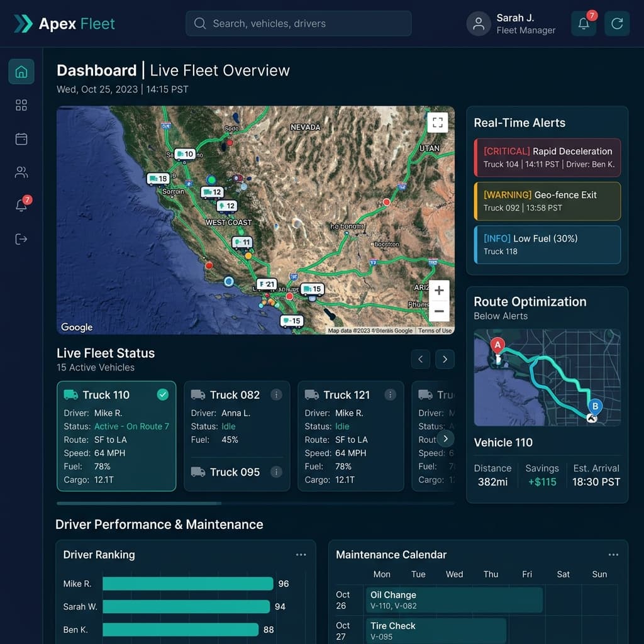
Task: Open Truck 121 card options menu
Action: (390, 395)
